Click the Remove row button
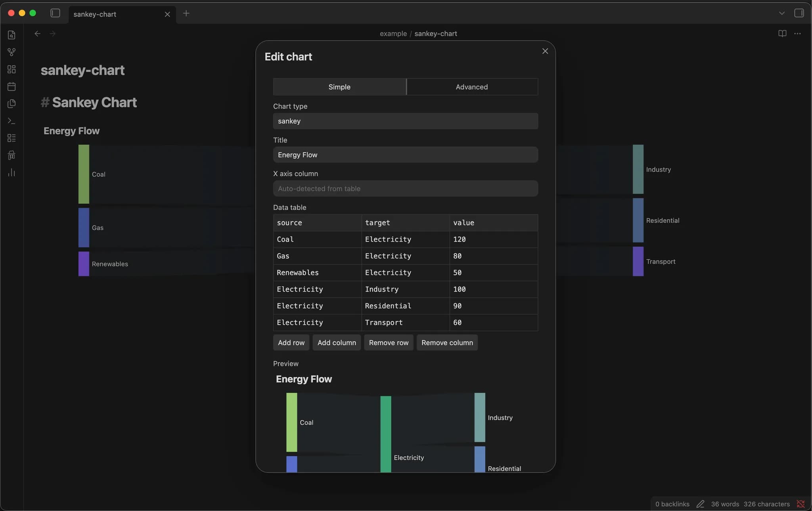This screenshot has height=511, width=812. 389,343
